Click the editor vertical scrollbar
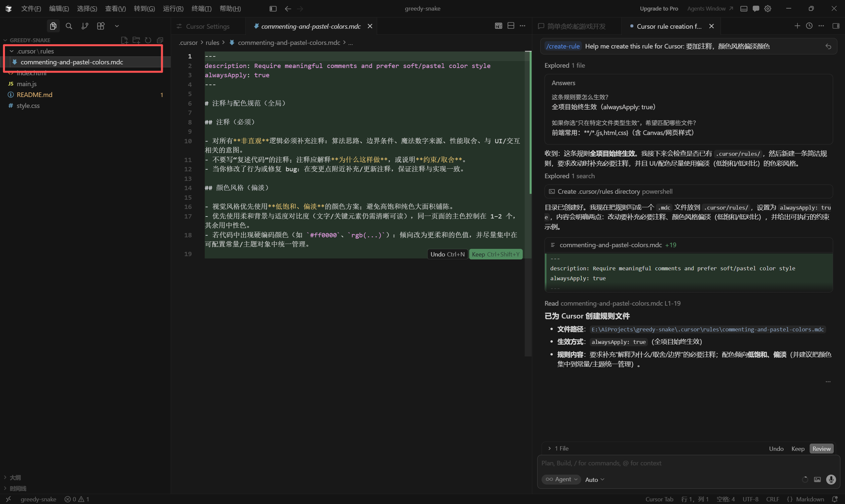 pyautogui.click(x=528, y=204)
